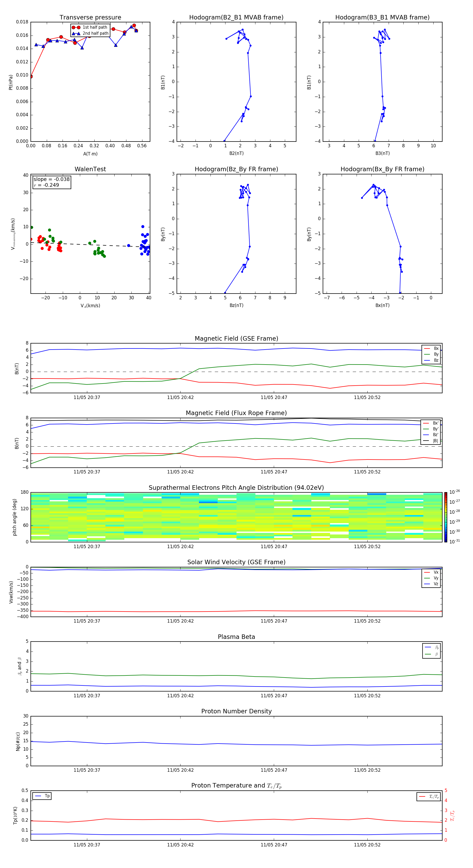Select the "slope = -0.038" annotation
The image size is (473, 868).
pos(52,179)
